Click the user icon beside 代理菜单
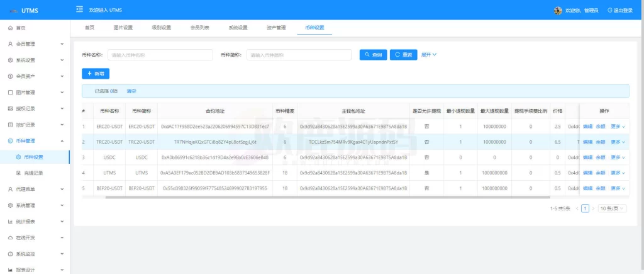Viewport: 644px width, 274px height. click(10, 189)
